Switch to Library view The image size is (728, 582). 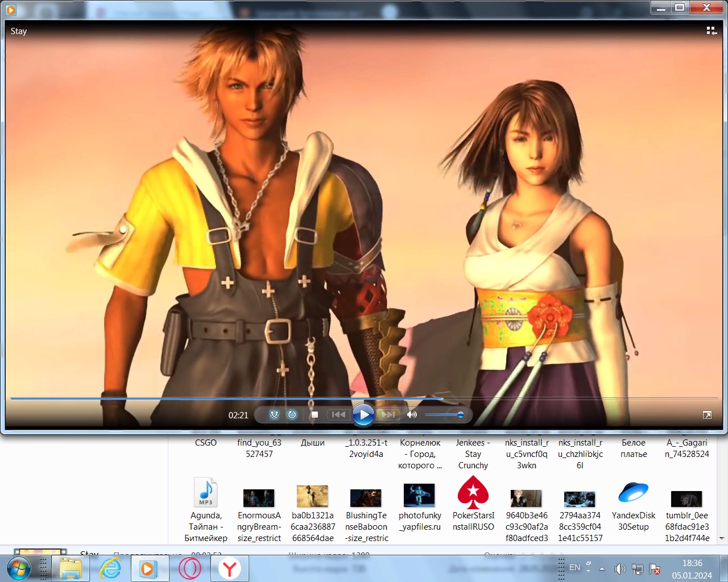pos(712,31)
